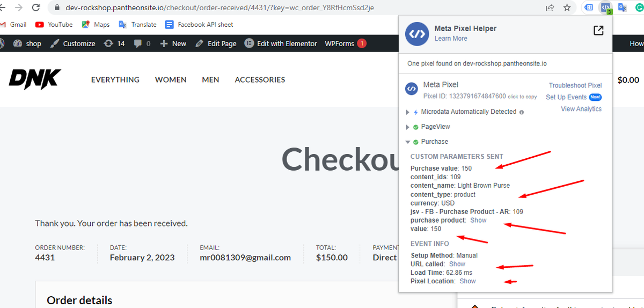Show the Pixel Location value
This screenshot has width=644, height=308.
[x=467, y=281]
